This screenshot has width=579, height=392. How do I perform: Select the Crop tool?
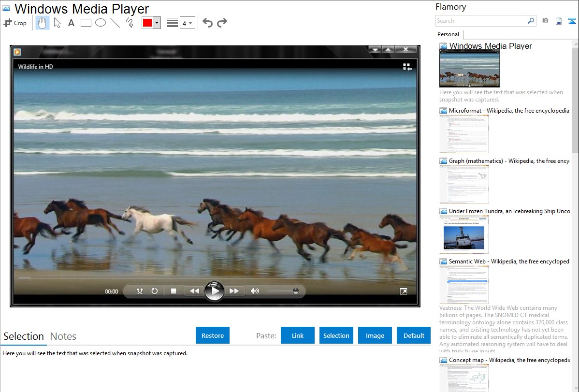coord(15,23)
